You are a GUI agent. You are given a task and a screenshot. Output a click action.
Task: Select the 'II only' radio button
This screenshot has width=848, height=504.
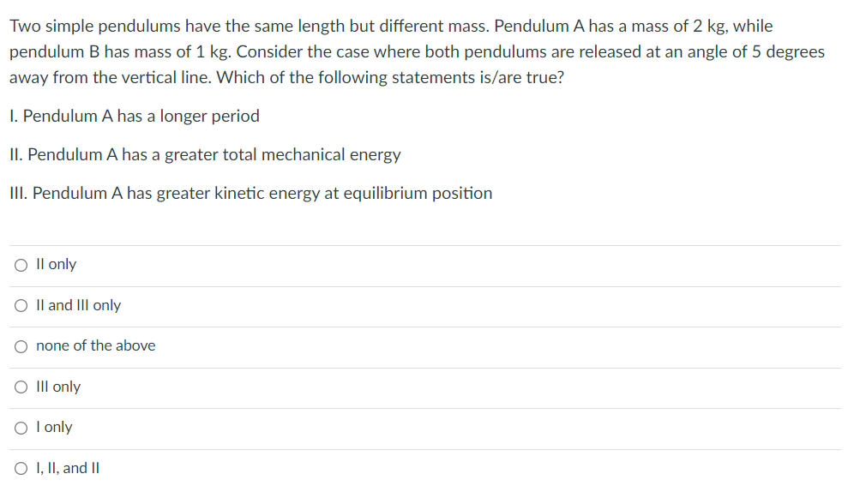pyautogui.click(x=20, y=265)
